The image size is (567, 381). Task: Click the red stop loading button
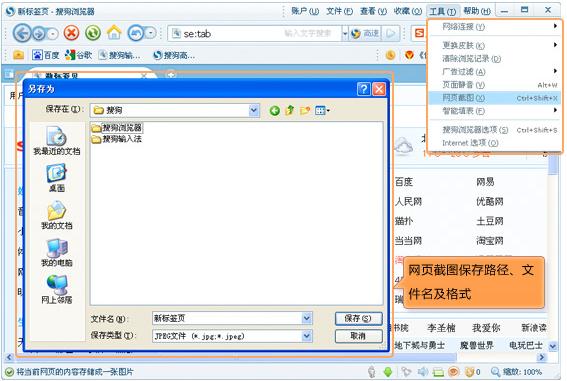(72, 33)
